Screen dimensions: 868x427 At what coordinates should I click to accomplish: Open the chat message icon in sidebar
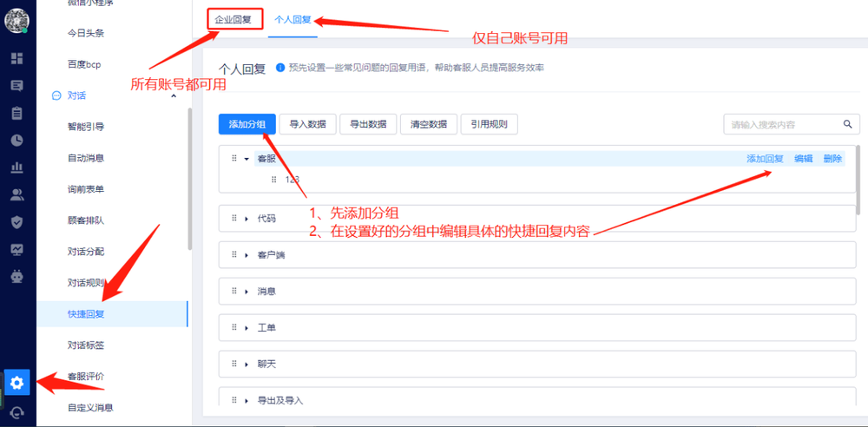pos(16,85)
